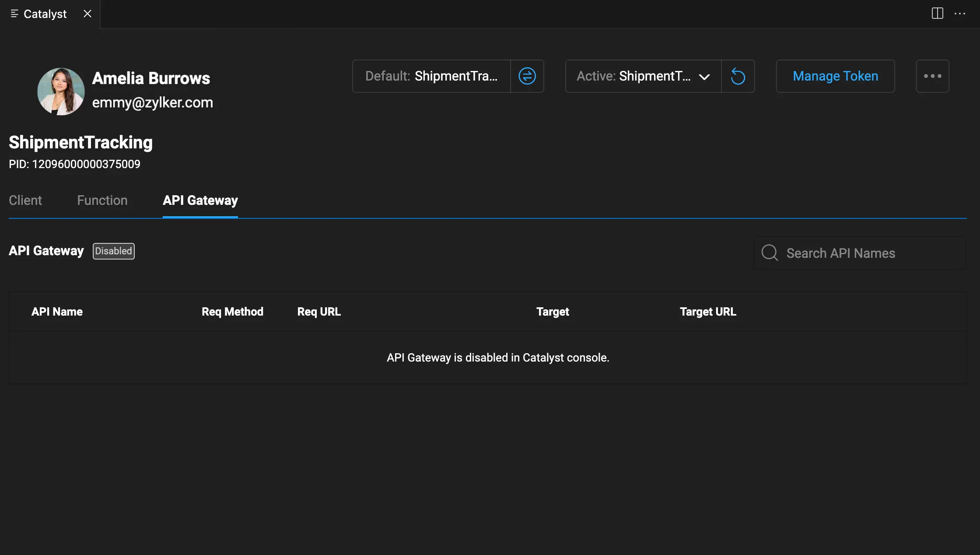Click the PID 12096000000375009 text
Image resolution: width=980 pixels, height=555 pixels.
tap(74, 164)
